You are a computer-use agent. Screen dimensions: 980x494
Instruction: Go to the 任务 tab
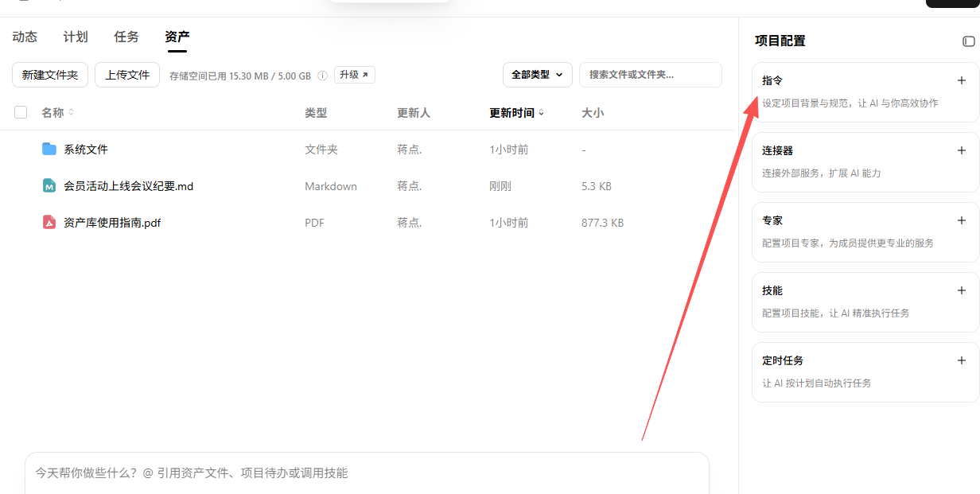(x=126, y=37)
